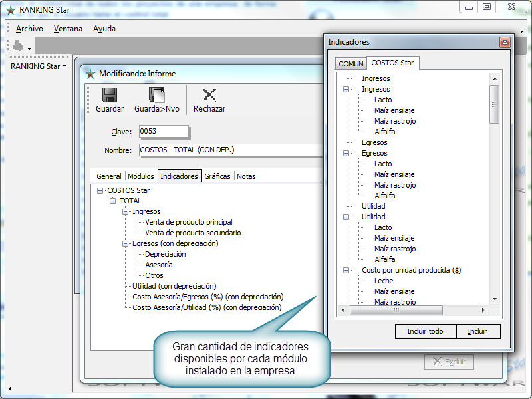Close the Indicadores dialog with its red X
This screenshot has width=532, height=399.
[505, 42]
